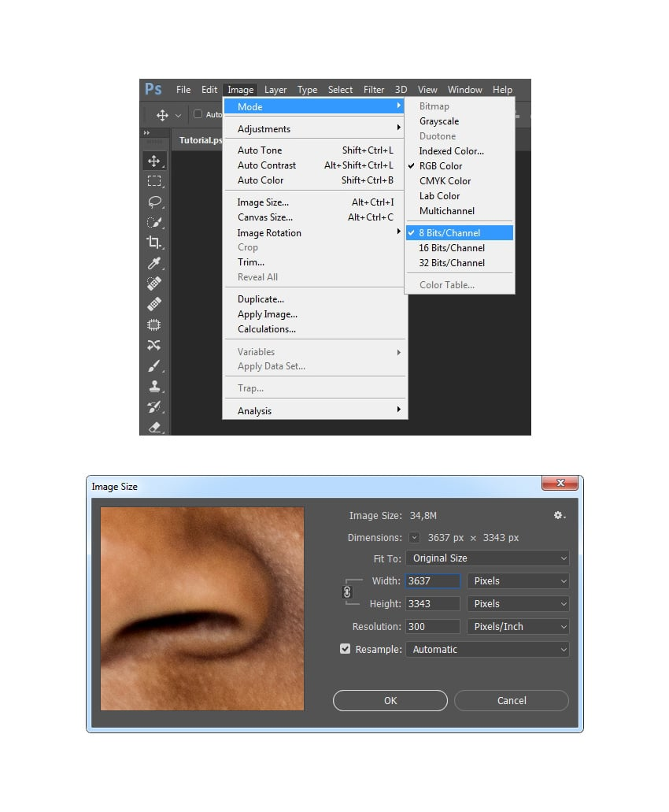Select the Content-Aware Move tool
Screen dimensions: 669x812
point(154,345)
